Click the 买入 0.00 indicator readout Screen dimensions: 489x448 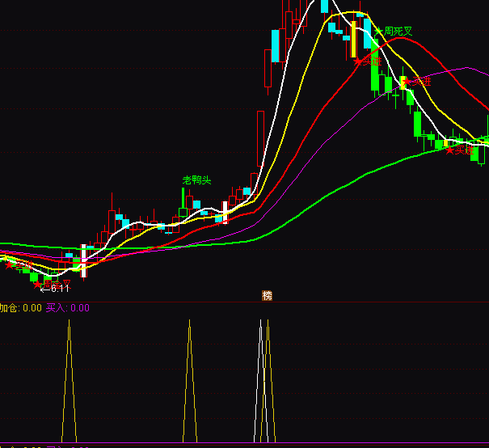[68, 307]
